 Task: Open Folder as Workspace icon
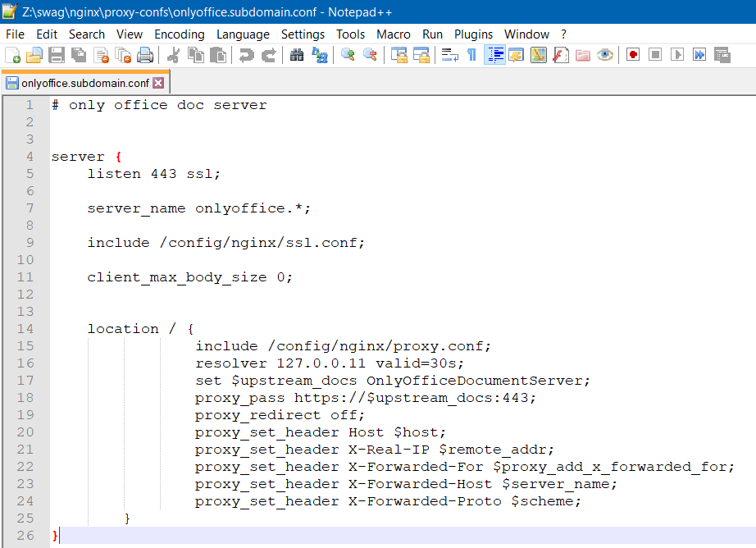tap(582, 55)
